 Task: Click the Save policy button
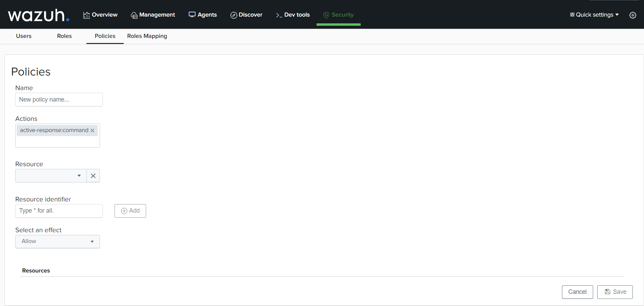(x=615, y=292)
